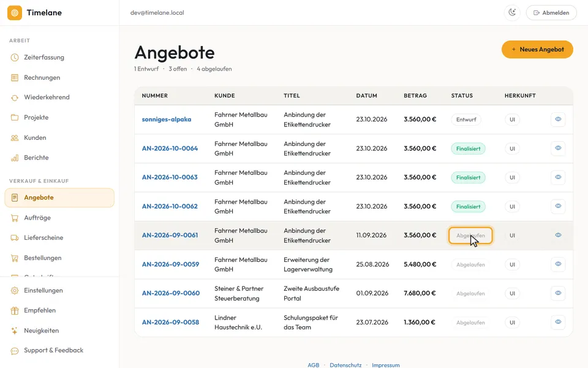Click the Entwurf status badge
This screenshot has width=588, height=368.
(x=466, y=120)
